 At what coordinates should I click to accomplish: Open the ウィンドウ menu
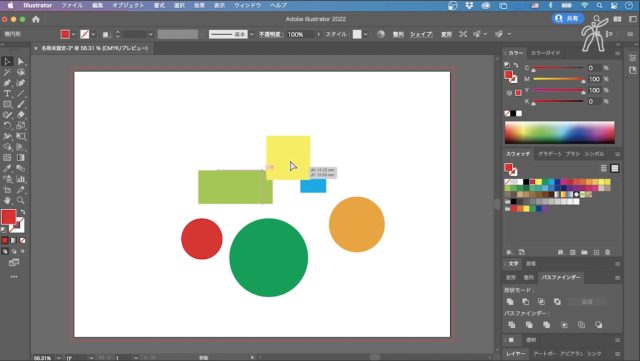pos(247,5)
